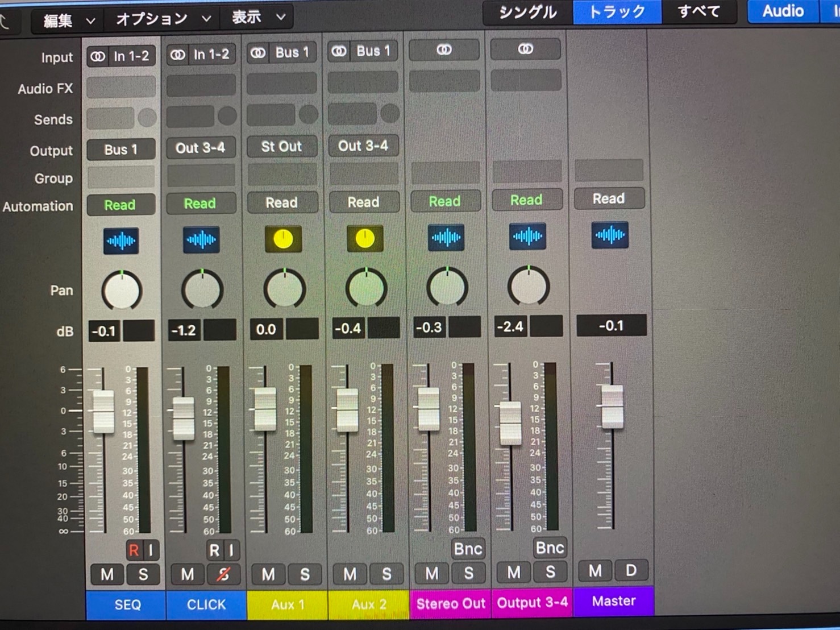Click the Audio filter button
Viewport: 840px width, 630px height.
pos(783,11)
